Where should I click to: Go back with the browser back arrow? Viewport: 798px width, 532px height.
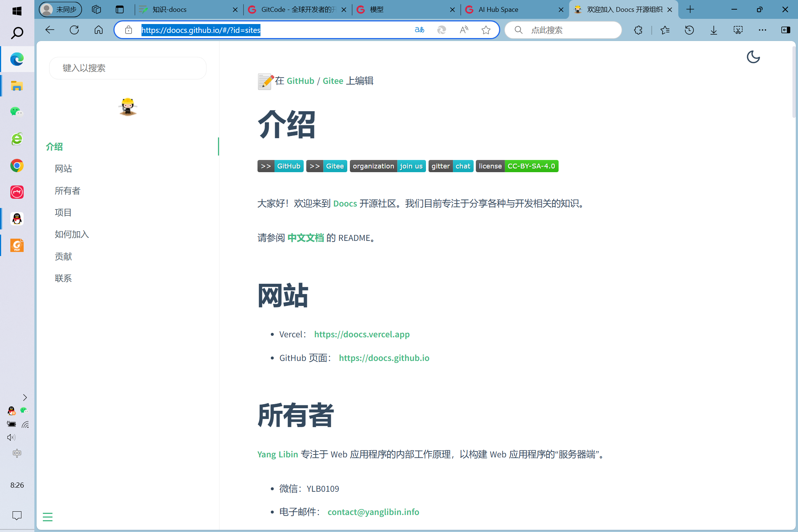click(50, 30)
